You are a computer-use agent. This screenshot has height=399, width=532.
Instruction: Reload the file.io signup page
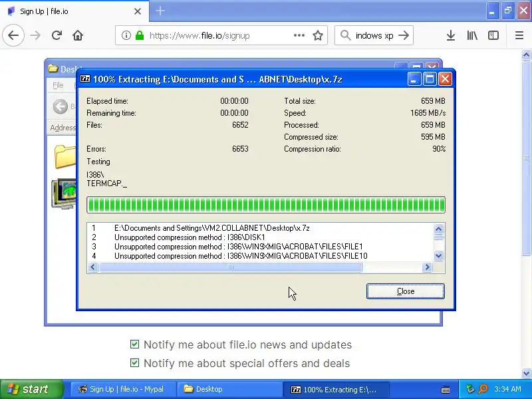tap(57, 35)
